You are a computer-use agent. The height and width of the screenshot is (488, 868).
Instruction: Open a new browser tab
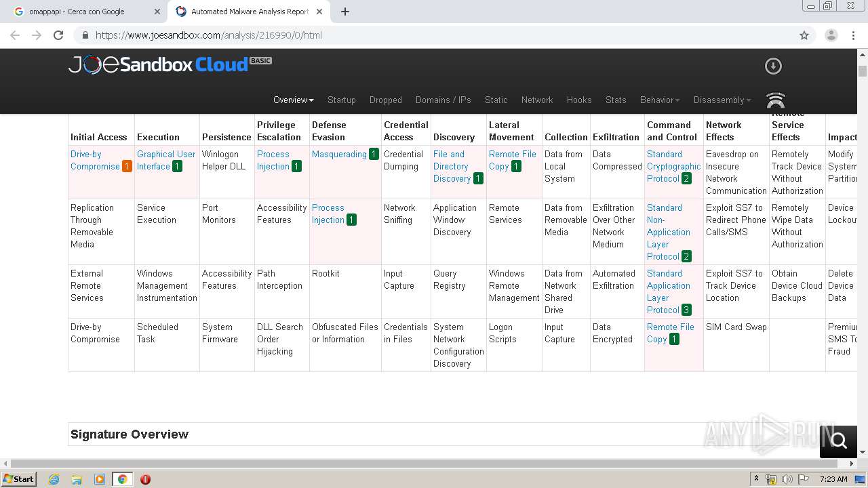coord(344,12)
